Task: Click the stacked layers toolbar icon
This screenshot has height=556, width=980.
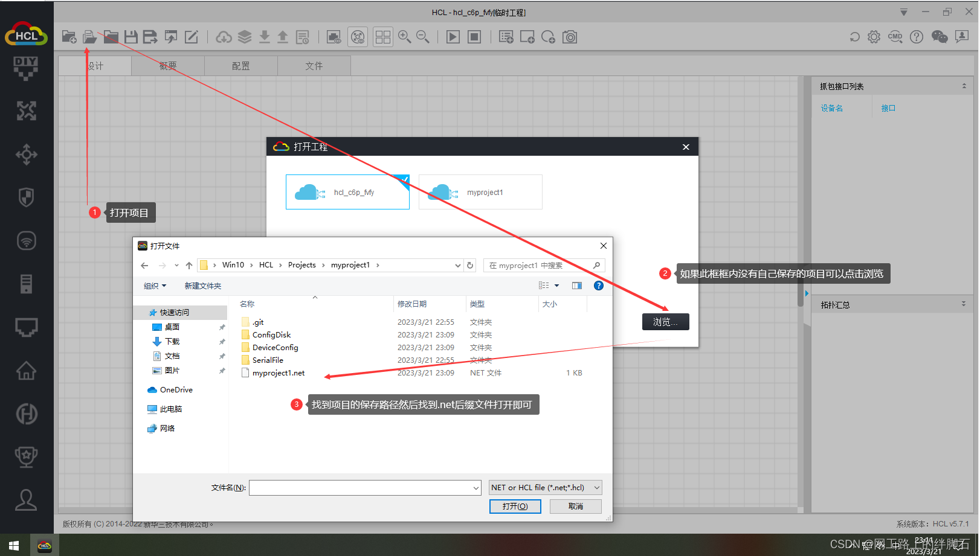Action: 245,37
